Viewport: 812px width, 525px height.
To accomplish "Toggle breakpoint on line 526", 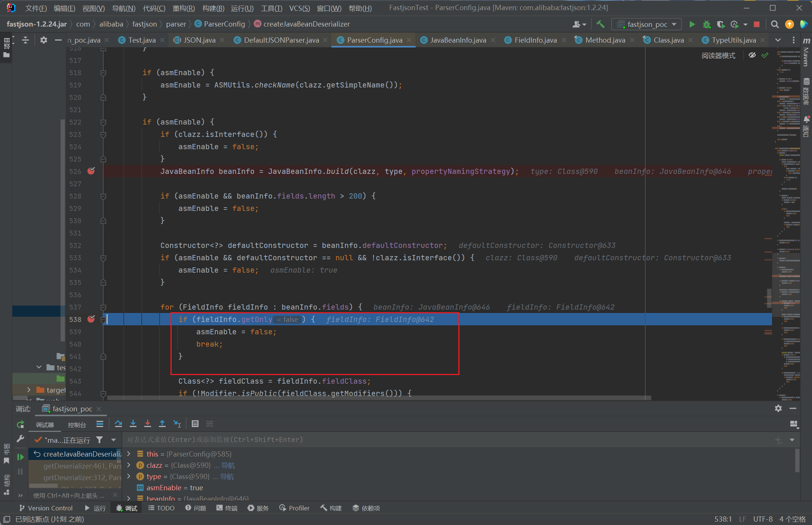I will pos(91,171).
